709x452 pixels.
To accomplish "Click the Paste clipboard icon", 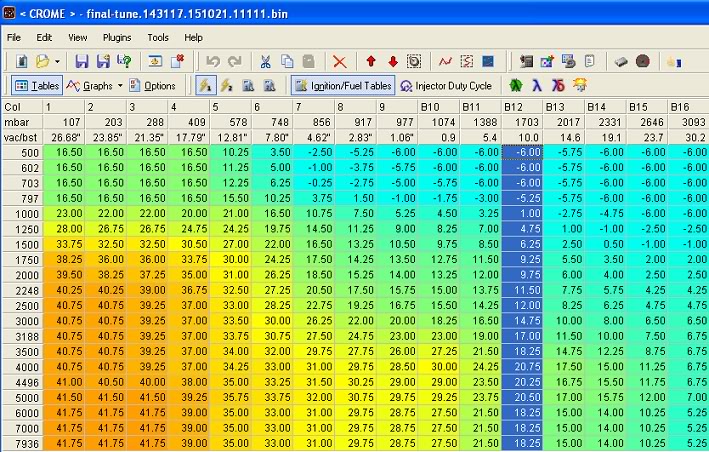I will coord(309,61).
